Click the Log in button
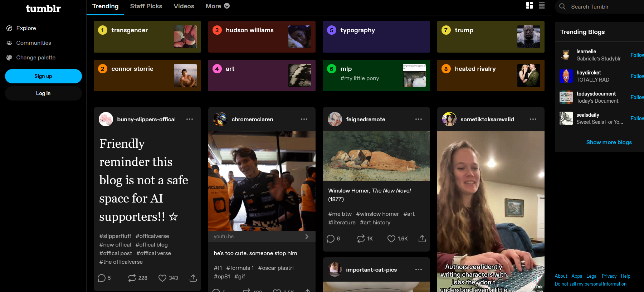This screenshot has height=292, width=644. [x=43, y=93]
